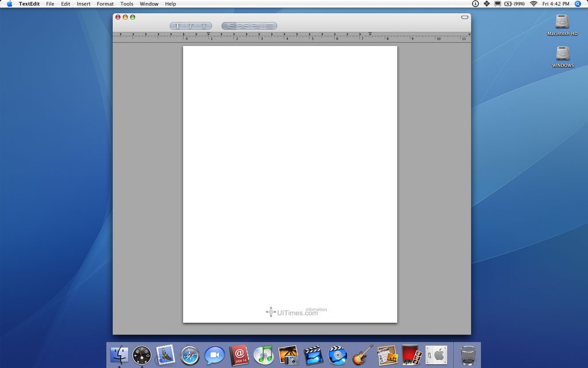Launch Safari from the Dock
This screenshot has width=588, height=368.
[x=189, y=355]
